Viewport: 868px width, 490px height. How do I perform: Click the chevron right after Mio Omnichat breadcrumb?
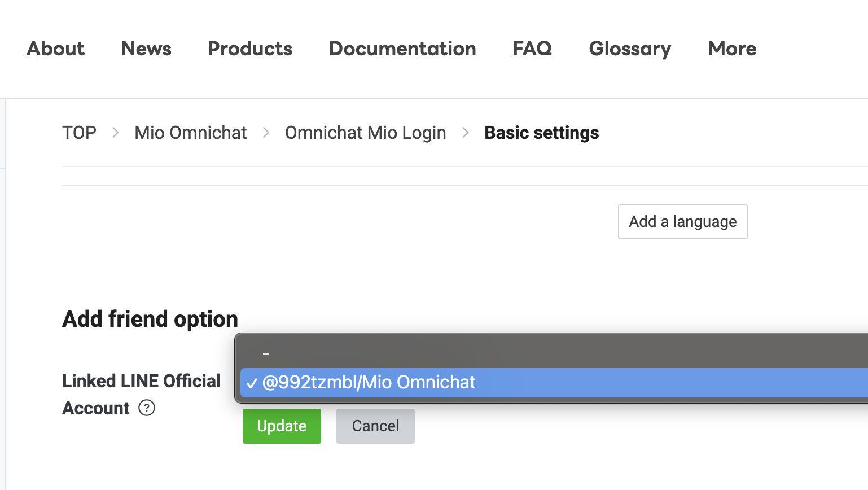coord(266,133)
